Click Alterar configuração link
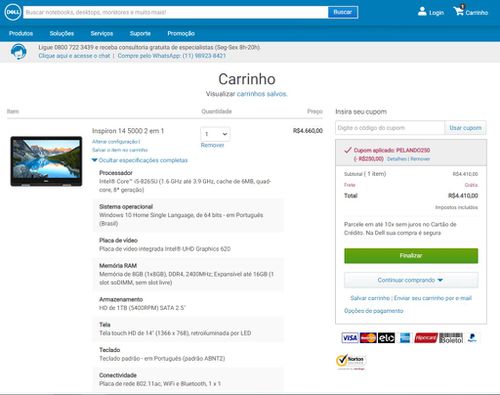 (x=115, y=142)
